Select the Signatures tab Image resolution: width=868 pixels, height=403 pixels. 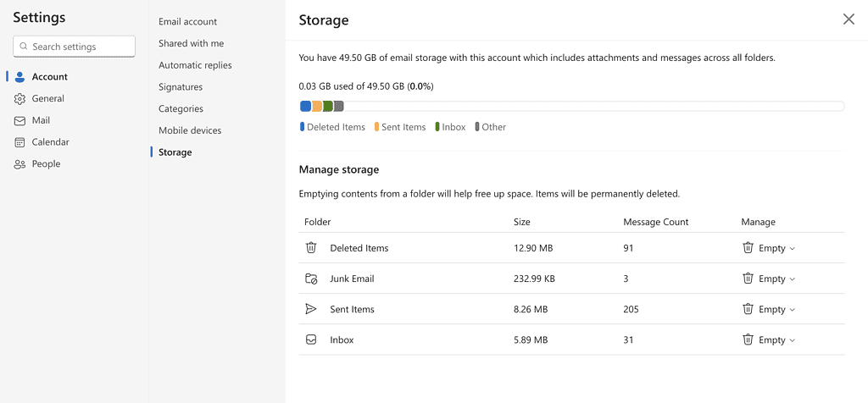(x=181, y=87)
